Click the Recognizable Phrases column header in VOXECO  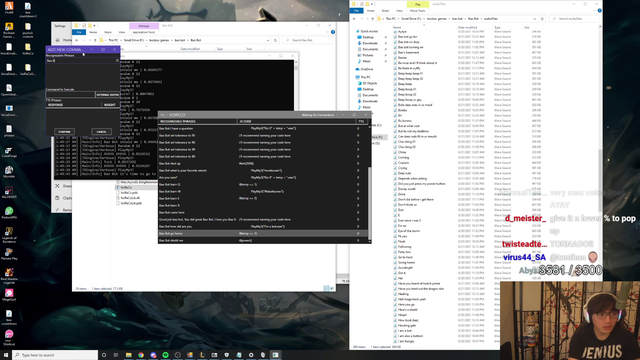click(198, 122)
